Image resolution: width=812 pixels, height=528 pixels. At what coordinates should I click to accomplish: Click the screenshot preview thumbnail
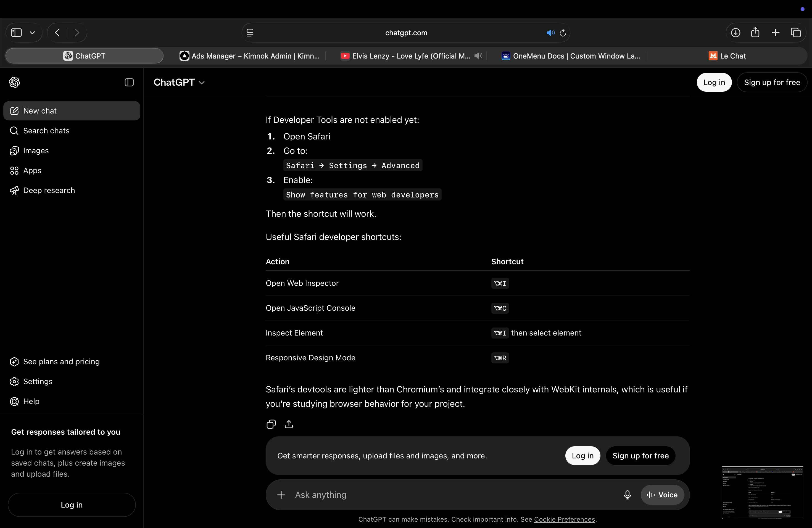pos(762,493)
